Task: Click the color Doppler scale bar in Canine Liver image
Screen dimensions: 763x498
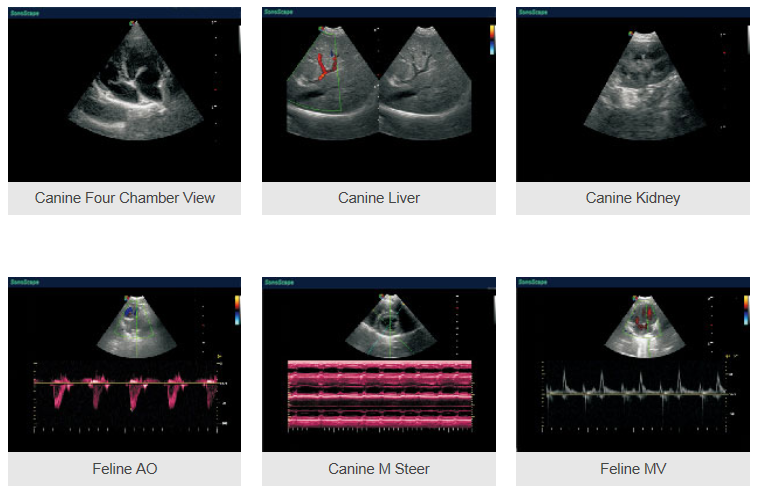Action: click(491, 37)
